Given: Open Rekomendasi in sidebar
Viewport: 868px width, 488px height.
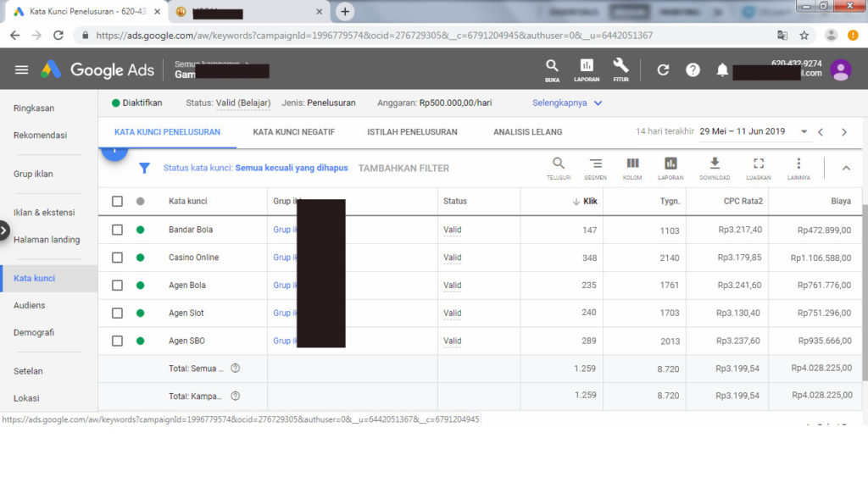Looking at the screenshot, I should [x=40, y=135].
